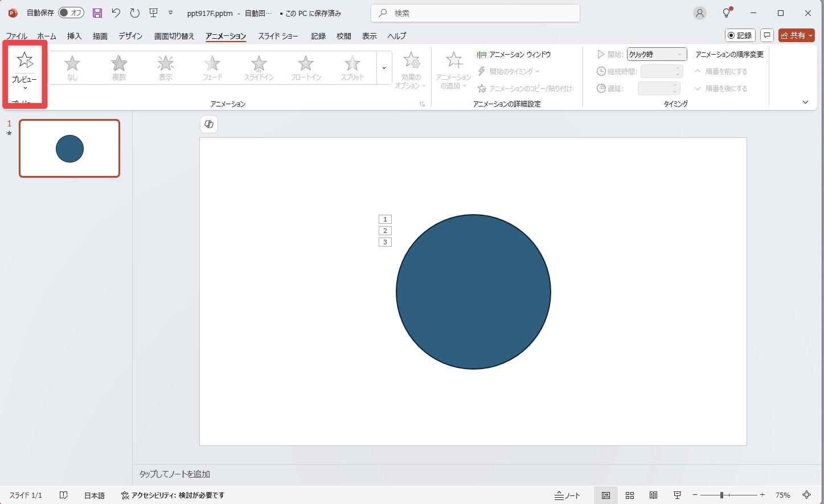Screen dimensions: 824x504
Task: Click the Undo icon
Action: 116,13
